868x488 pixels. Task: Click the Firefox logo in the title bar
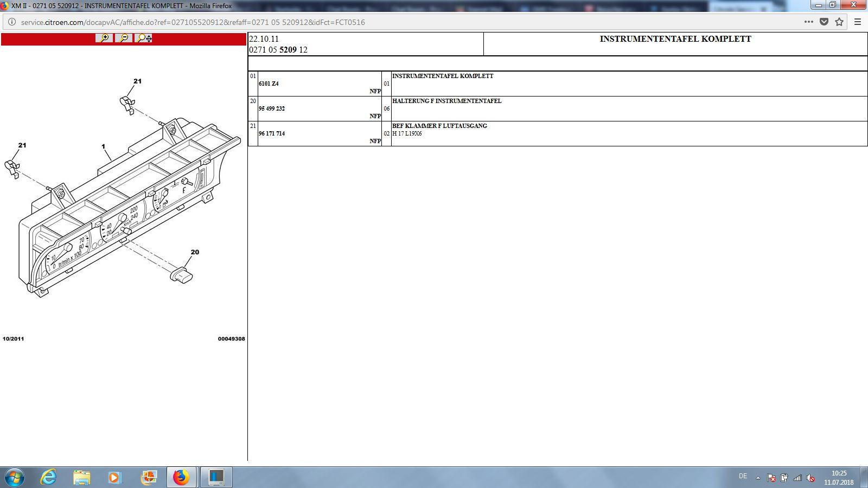5,6
